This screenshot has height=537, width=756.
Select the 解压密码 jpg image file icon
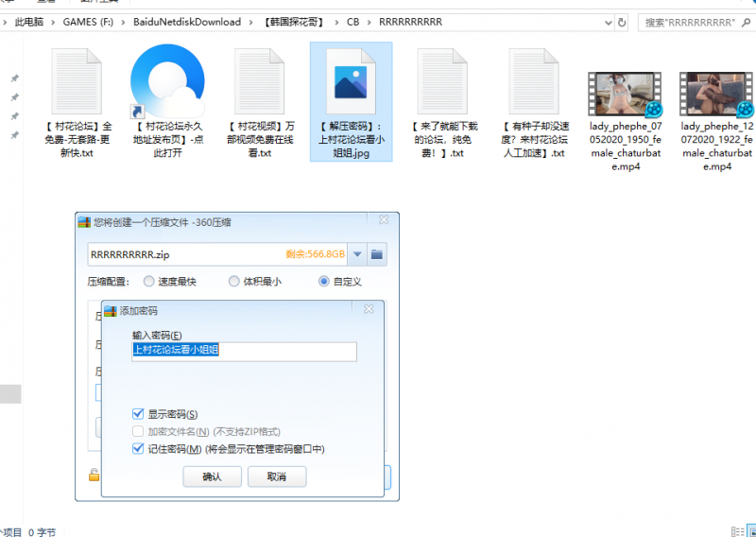(x=351, y=82)
